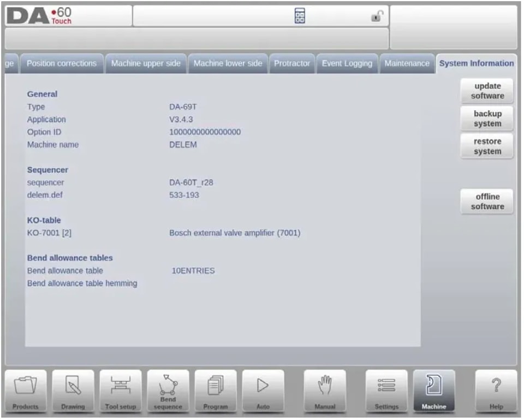Select sequencer value DA-60T_r28
Viewport: 524px width, 420px height.
(191, 182)
